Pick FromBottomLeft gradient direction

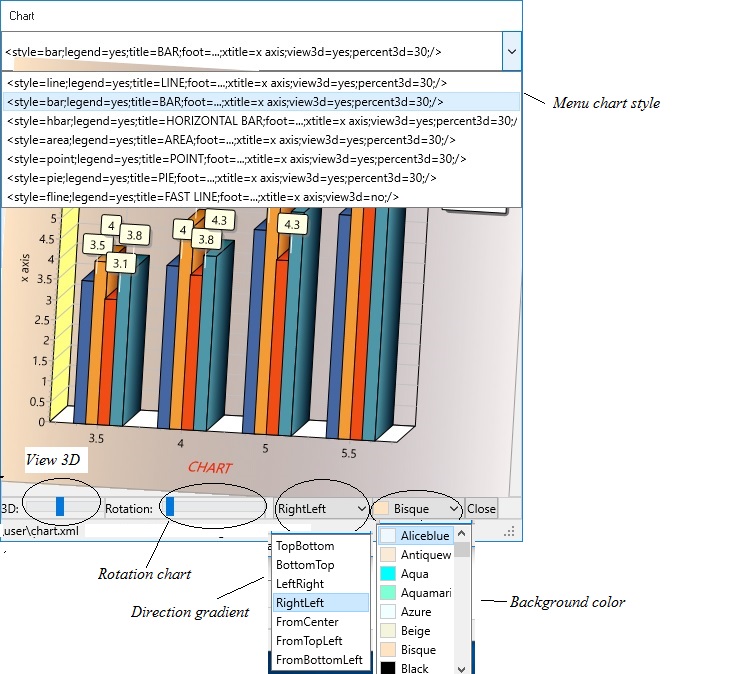point(319,660)
